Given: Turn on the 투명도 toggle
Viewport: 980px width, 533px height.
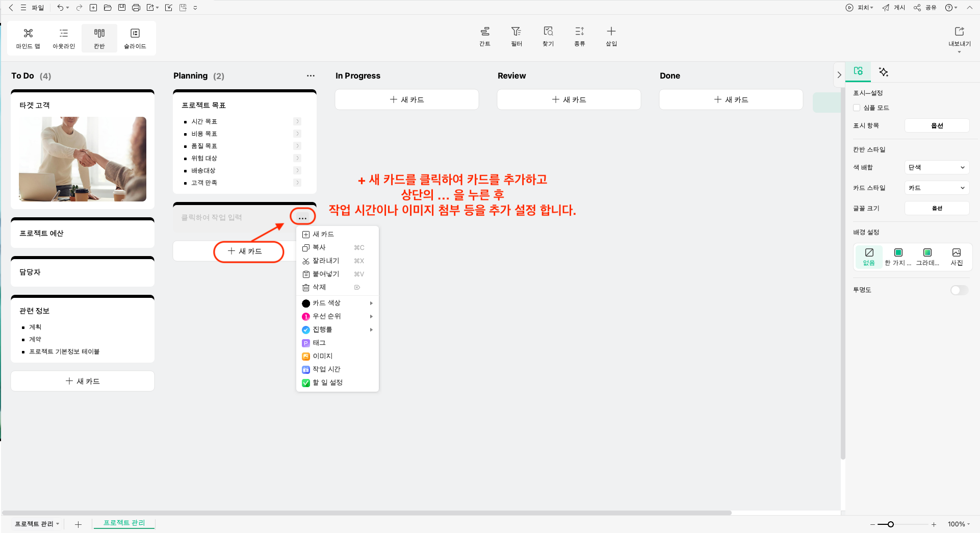Looking at the screenshot, I should pyautogui.click(x=959, y=290).
